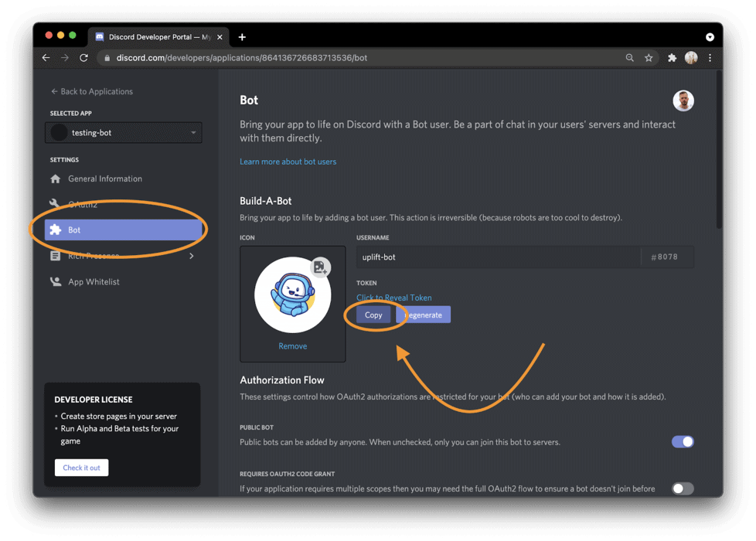This screenshot has width=756, height=541.
Task: Click the upload image icon on bot avatar
Action: [x=320, y=267]
